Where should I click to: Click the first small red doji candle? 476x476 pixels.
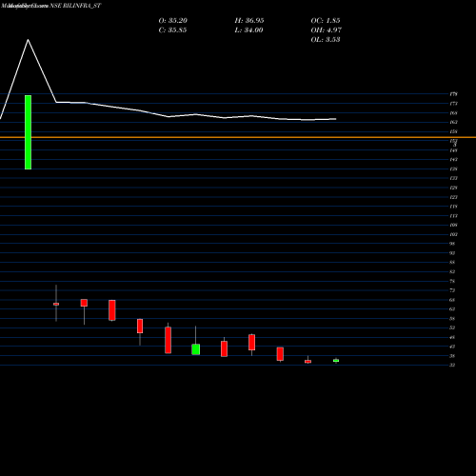tap(56, 304)
